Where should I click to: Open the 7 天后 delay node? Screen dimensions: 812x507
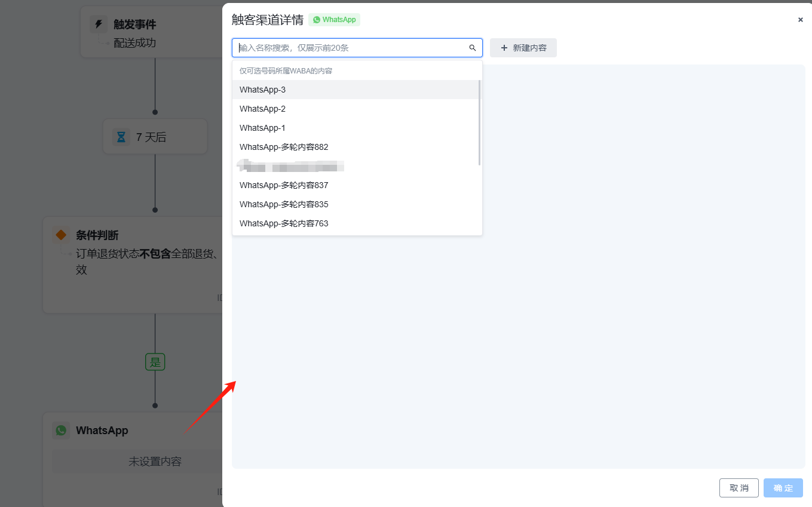point(155,136)
